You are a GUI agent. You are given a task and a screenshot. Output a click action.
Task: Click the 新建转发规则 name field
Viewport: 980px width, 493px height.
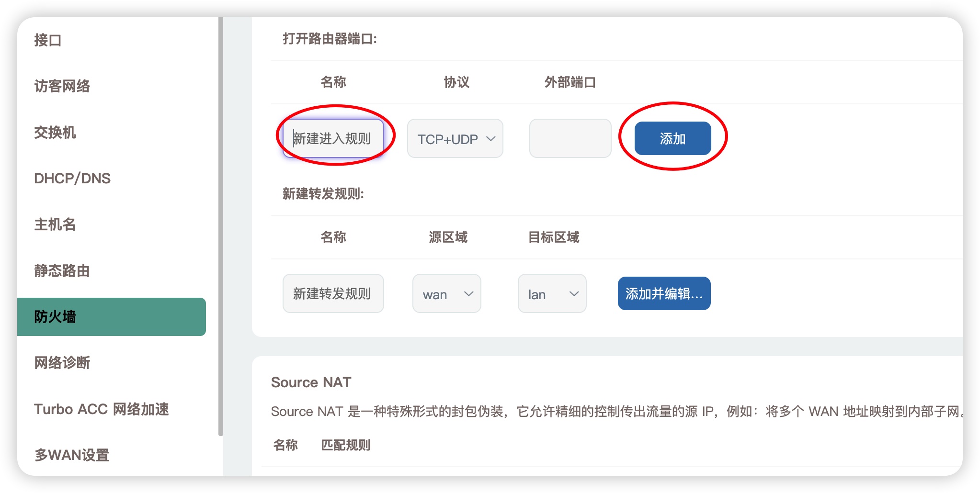coord(333,293)
